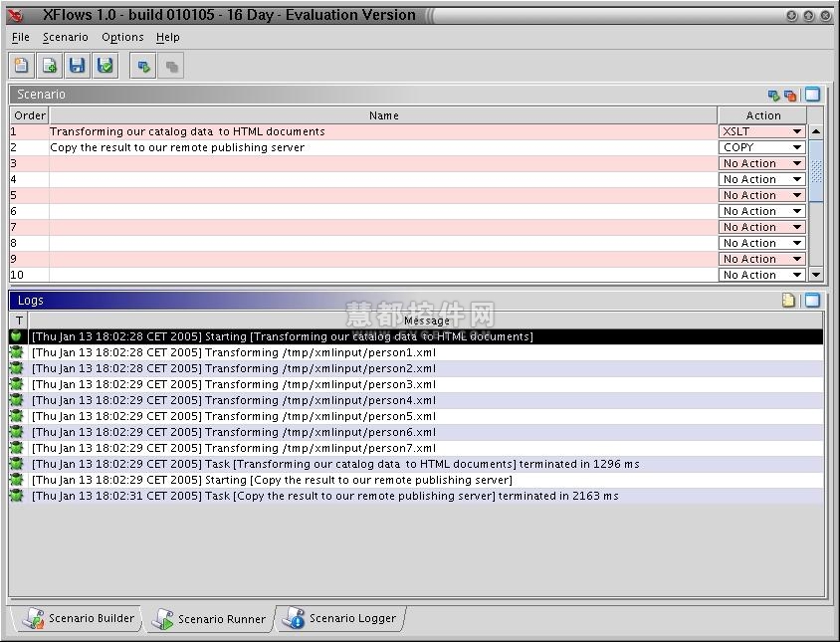Select 'Transforming our catalog data to HTML documents' scenario row
840x642 pixels.
[x=383, y=131]
